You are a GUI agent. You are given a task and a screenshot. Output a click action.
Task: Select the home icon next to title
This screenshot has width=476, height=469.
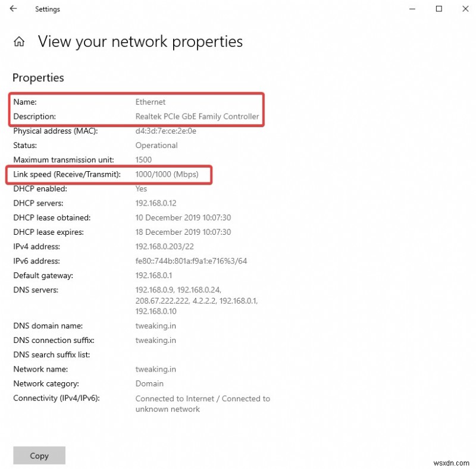coord(18,41)
